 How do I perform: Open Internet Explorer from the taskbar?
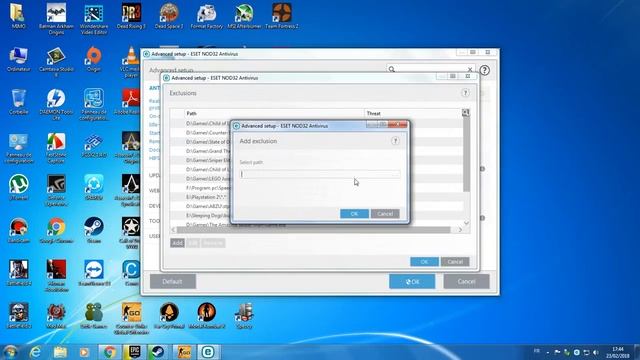pyautogui.click(x=36, y=352)
